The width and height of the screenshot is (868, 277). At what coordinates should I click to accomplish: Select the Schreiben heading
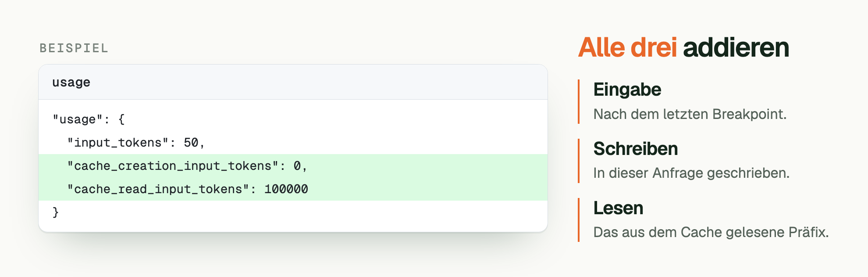(x=636, y=149)
